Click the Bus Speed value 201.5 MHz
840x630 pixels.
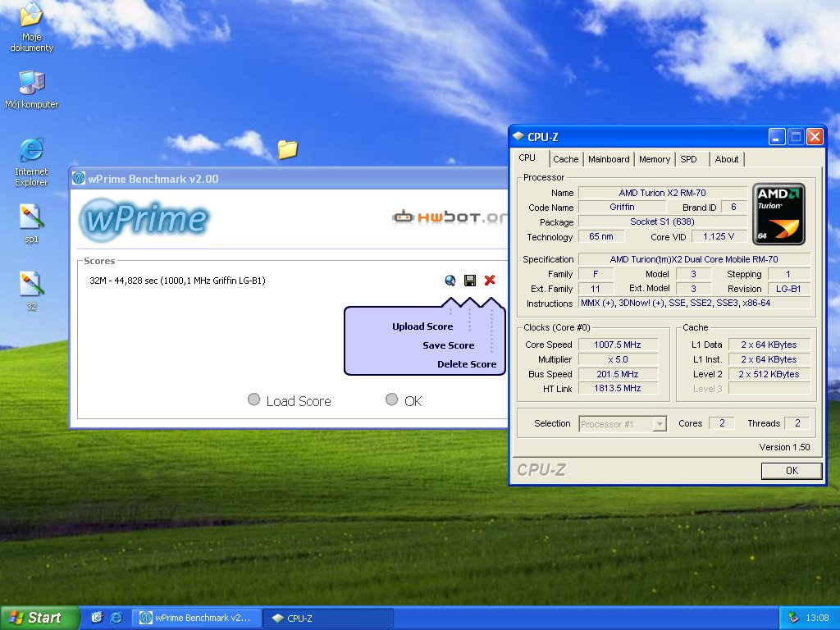pyautogui.click(x=618, y=374)
